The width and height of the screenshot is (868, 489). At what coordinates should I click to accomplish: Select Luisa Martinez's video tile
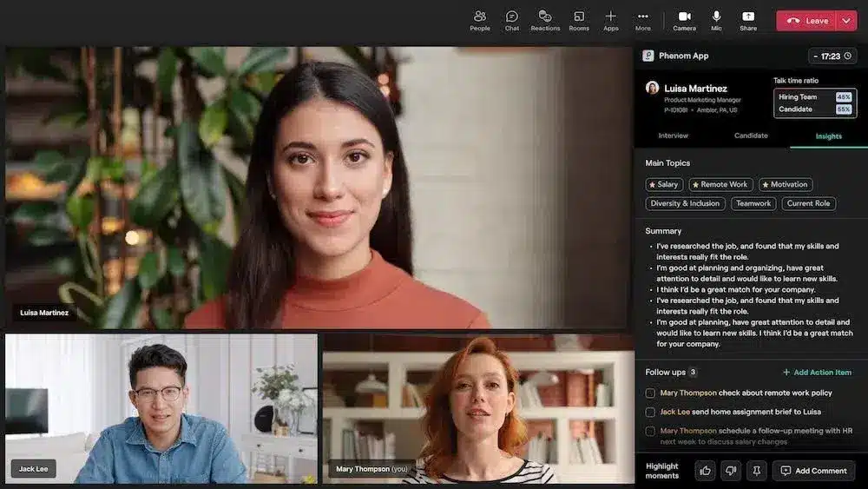[316, 188]
